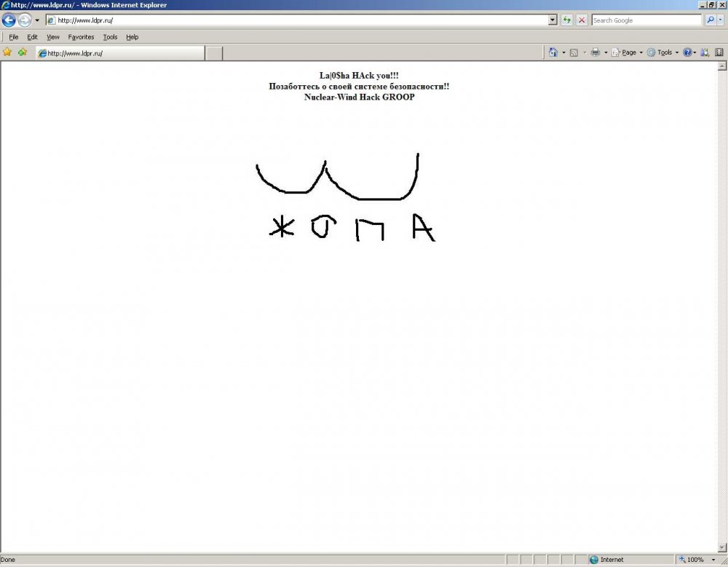728x567 pixels.
Task: Open the Page dropdown menu
Action: (x=628, y=52)
